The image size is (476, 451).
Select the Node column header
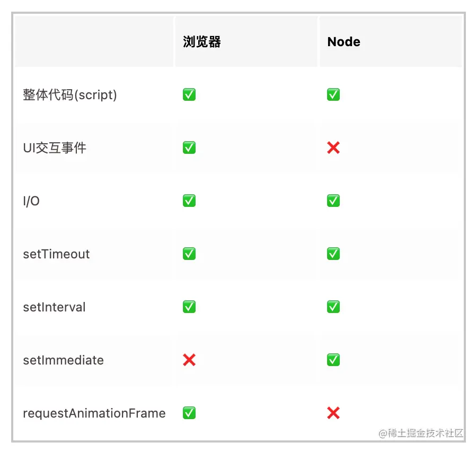(343, 41)
